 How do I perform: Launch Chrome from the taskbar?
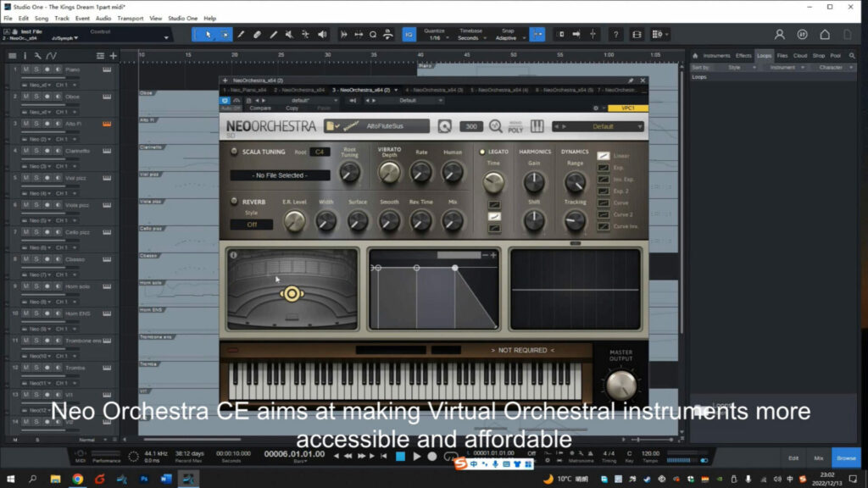pos(77,479)
